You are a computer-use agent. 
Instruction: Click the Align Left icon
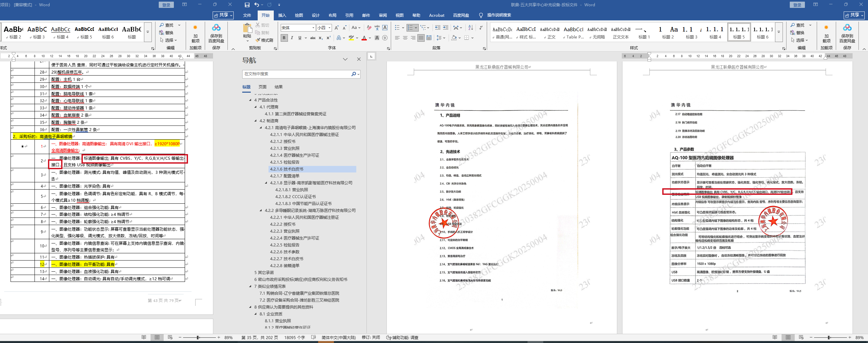click(x=397, y=38)
